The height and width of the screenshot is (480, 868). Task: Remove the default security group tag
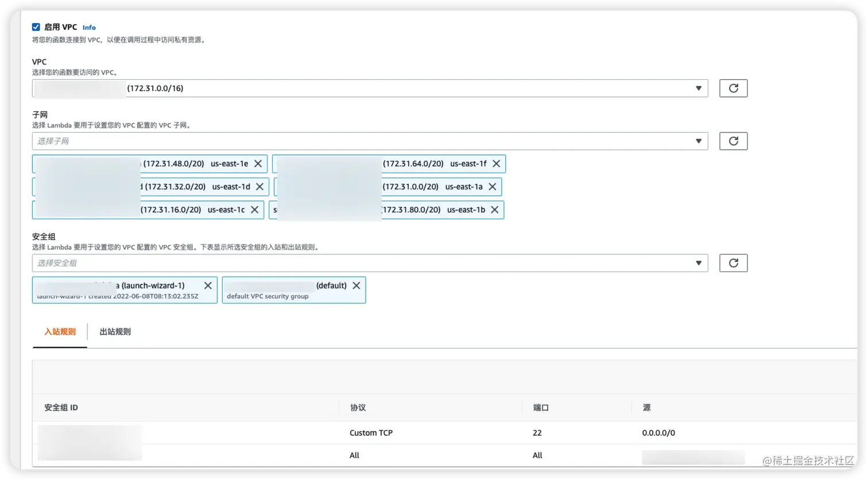356,285
